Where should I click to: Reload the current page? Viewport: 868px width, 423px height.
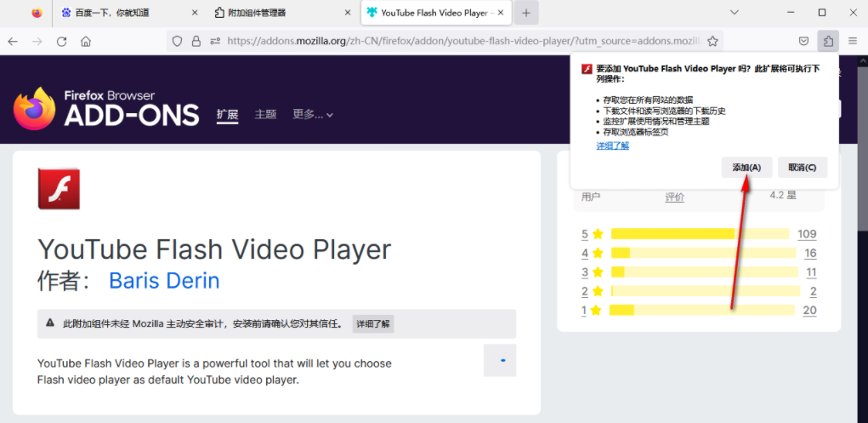tap(61, 41)
